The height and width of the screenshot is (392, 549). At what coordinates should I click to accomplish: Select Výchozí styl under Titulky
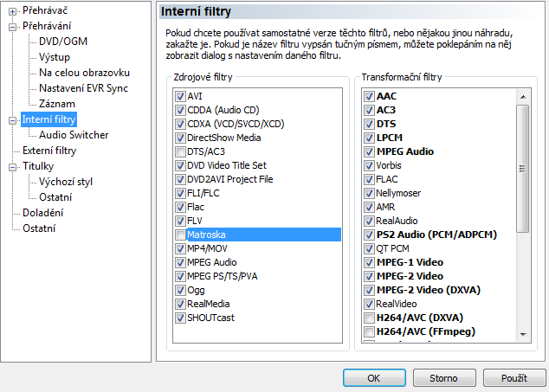tap(66, 182)
